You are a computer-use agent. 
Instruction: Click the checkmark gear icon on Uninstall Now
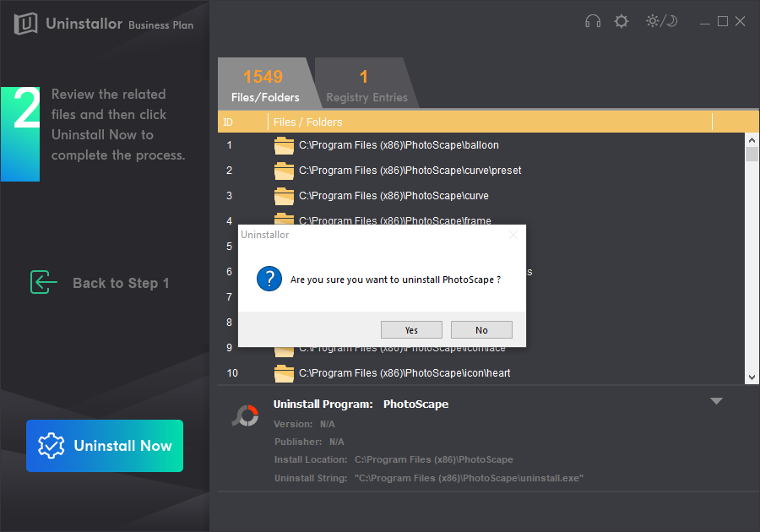(x=51, y=445)
